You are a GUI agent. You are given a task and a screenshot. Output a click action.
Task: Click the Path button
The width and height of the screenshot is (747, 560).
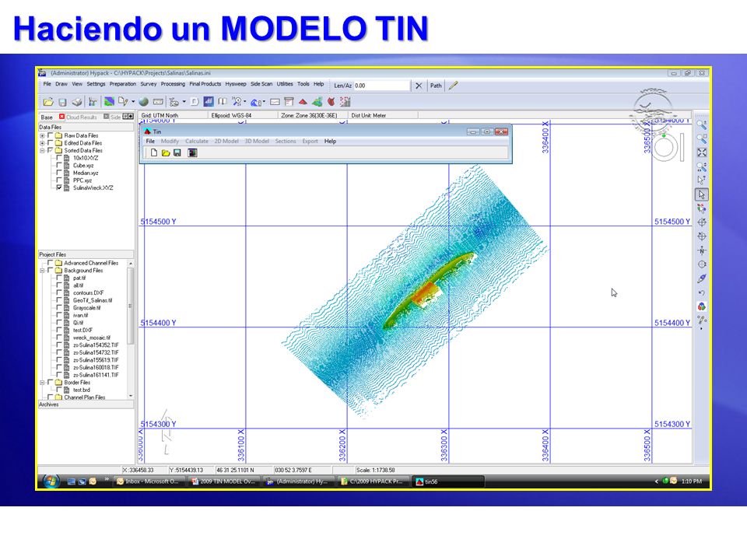(x=436, y=86)
